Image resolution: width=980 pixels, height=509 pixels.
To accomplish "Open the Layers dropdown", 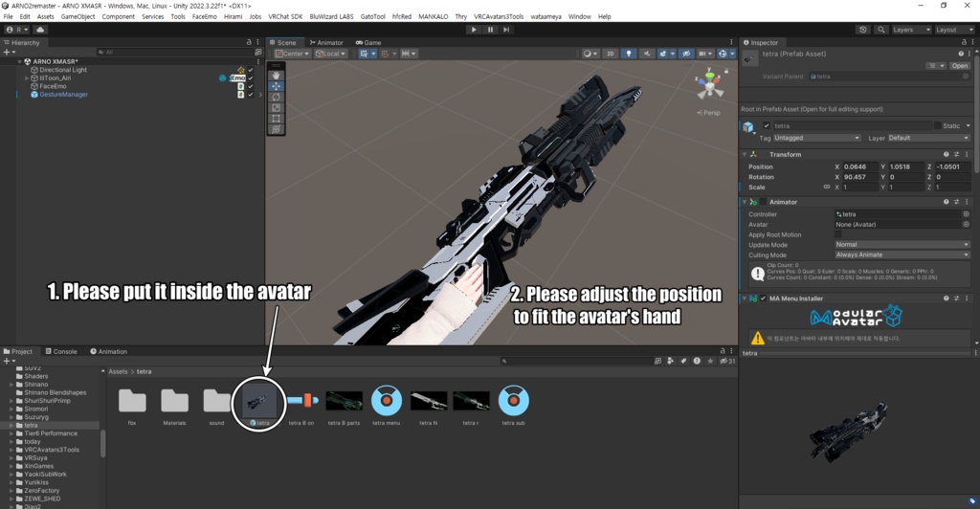I will click(911, 30).
